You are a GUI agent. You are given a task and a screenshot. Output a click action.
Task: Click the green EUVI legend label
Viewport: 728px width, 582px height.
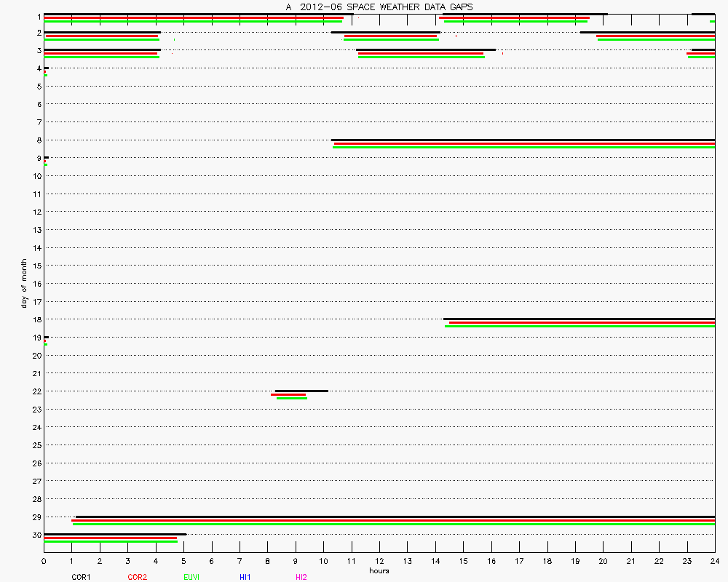tap(193, 577)
